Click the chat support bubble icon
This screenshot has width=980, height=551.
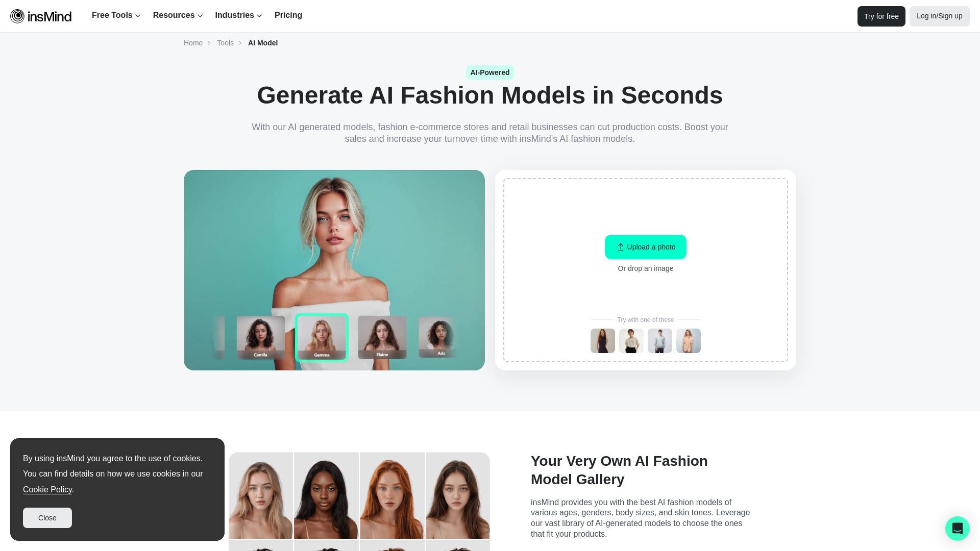coord(957,528)
